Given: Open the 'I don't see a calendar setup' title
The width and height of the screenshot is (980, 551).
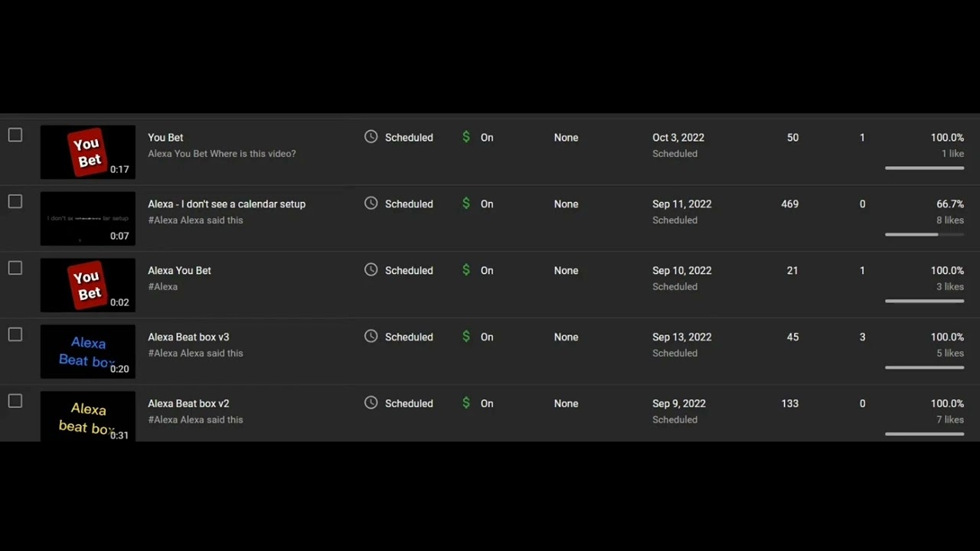Looking at the screenshot, I should point(227,204).
